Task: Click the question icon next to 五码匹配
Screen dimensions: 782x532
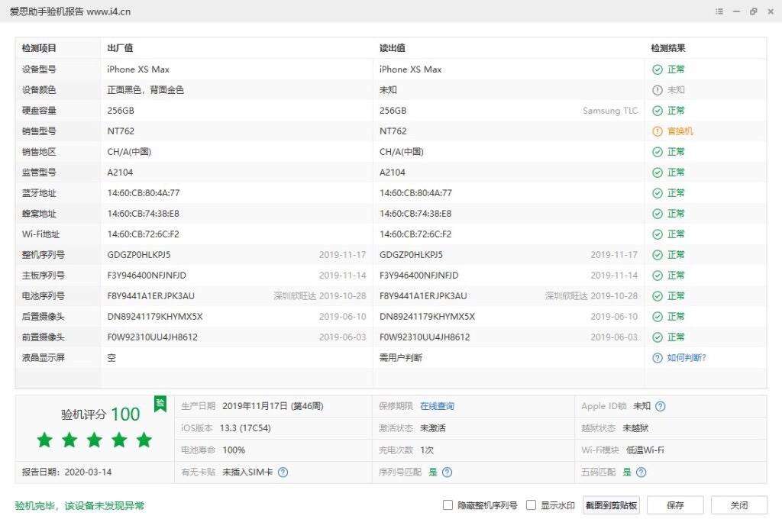Action: coord(641,472)
